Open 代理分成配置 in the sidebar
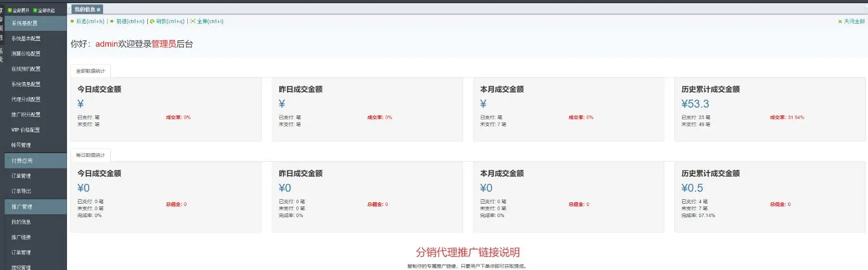 [x=26, y=99]
